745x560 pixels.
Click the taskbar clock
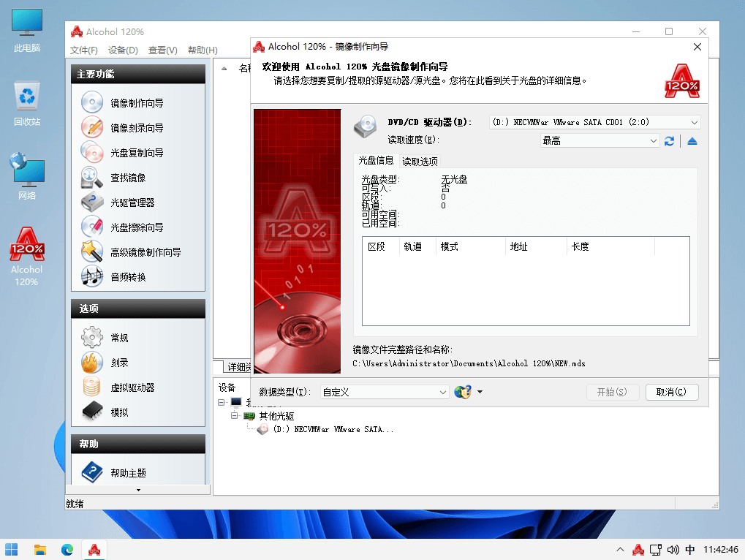tap(720, 550)
